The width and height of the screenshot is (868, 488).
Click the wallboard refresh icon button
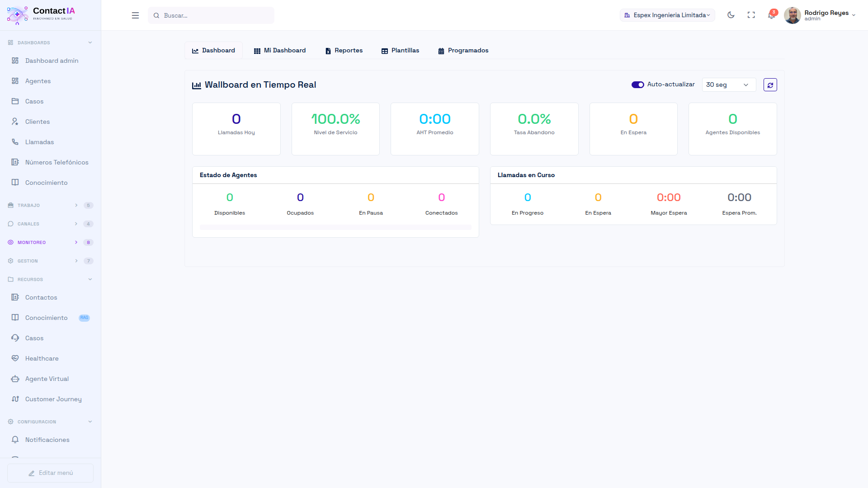pos(770,85)
